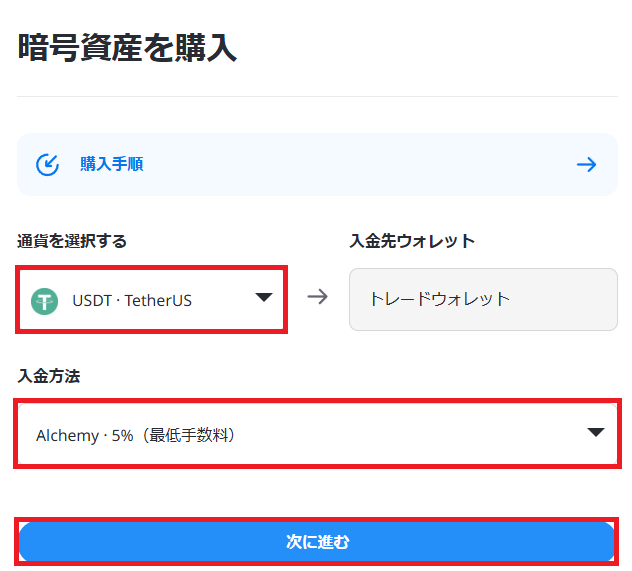Open the deposit method selector showing Alchemy · 5%
This screenshot has height=571, width=632.
click(317, 434)
